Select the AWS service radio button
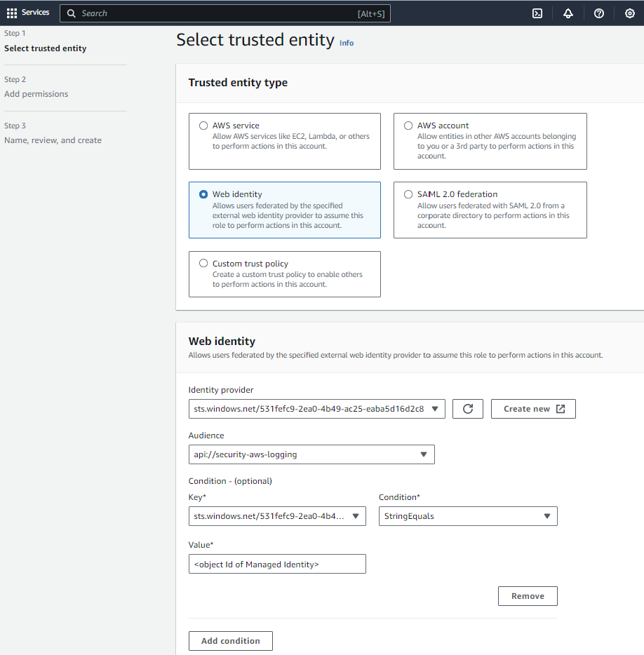Screen dimensions: 644x655 pyautogui.click(x=203, y=126)
